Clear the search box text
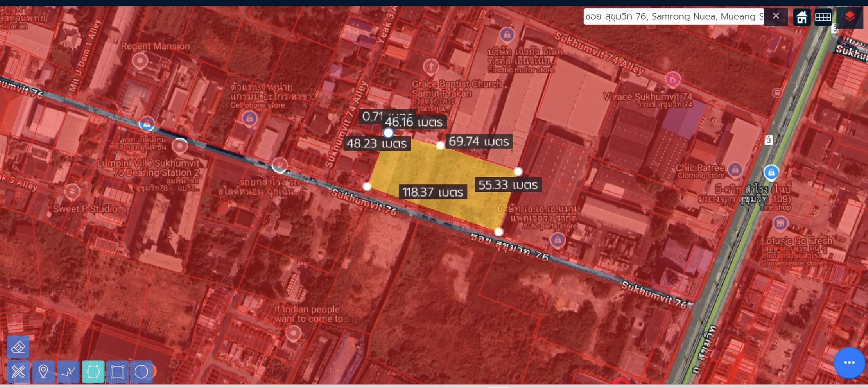Screen dimensions: 868x388 pyautogui.click(x=776, y=16)
